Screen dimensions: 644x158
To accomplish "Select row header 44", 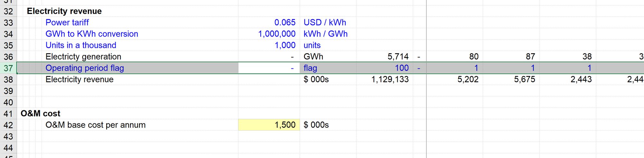I will (8, 148).
